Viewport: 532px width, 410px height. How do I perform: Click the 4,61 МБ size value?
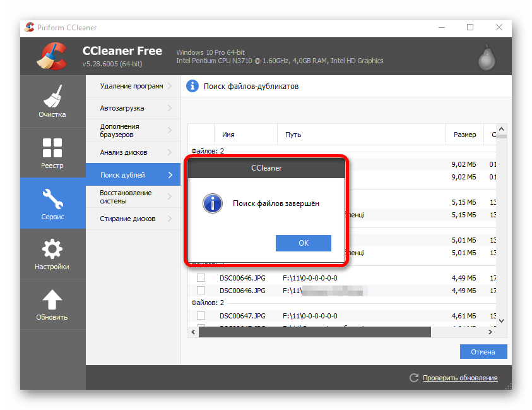click(463, 316)
